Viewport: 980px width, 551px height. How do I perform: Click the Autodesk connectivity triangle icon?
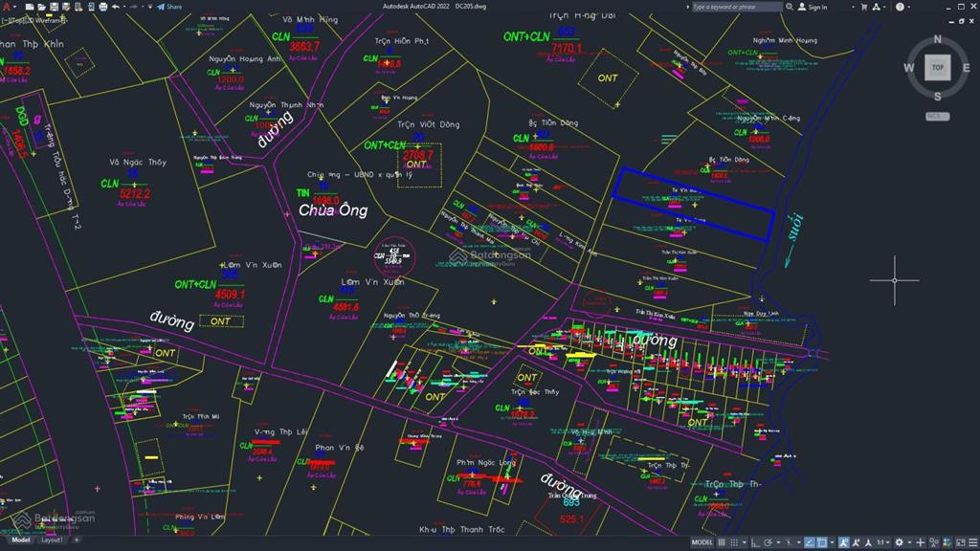tap(877, 7)
